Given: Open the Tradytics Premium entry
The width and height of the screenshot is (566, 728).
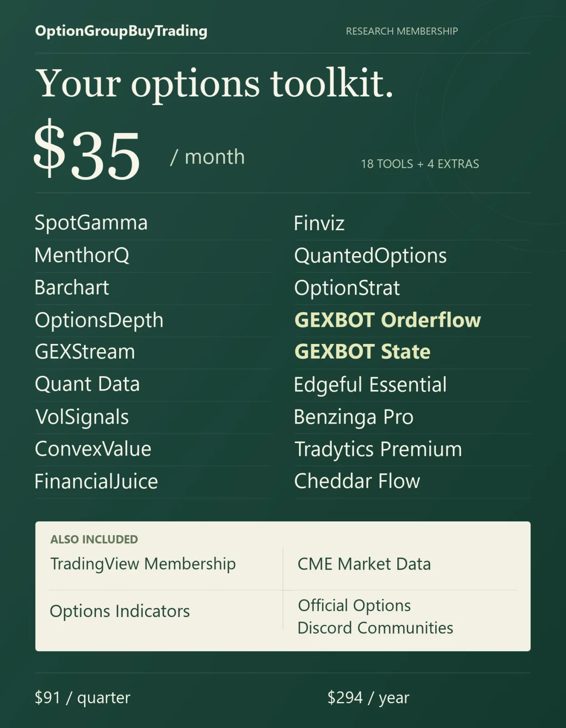Looking at the screenshot, I should [x=378, y=450].
